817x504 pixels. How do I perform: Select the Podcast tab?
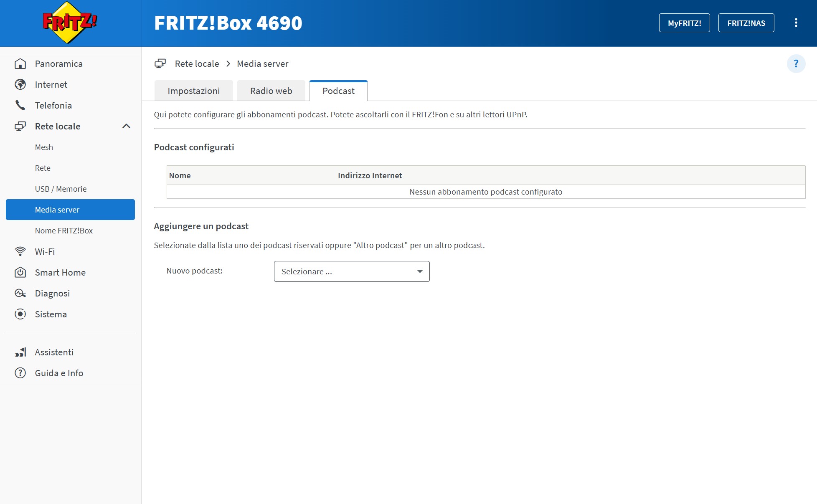click(x=338, y=91)
